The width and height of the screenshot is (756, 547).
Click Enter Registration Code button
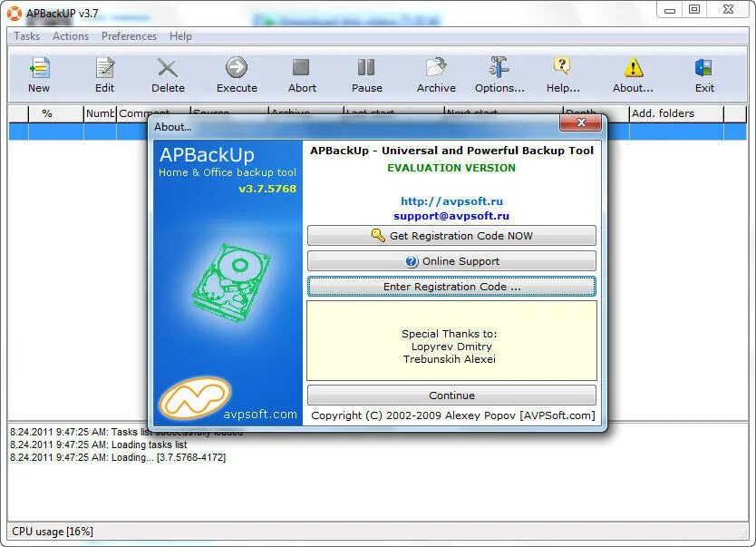pos(451,287)
